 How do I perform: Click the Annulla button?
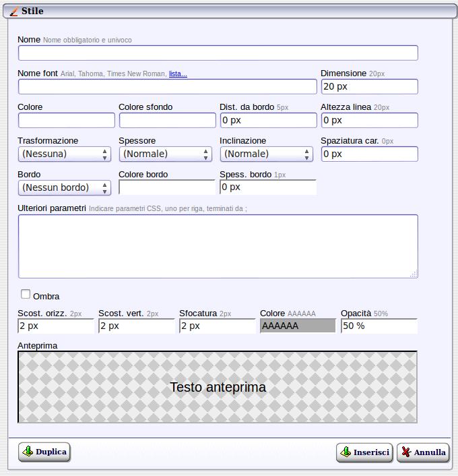click(423, 452)
